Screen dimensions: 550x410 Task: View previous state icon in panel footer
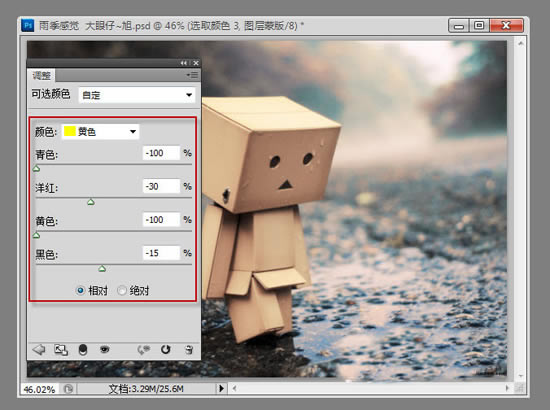click(143, 350)
